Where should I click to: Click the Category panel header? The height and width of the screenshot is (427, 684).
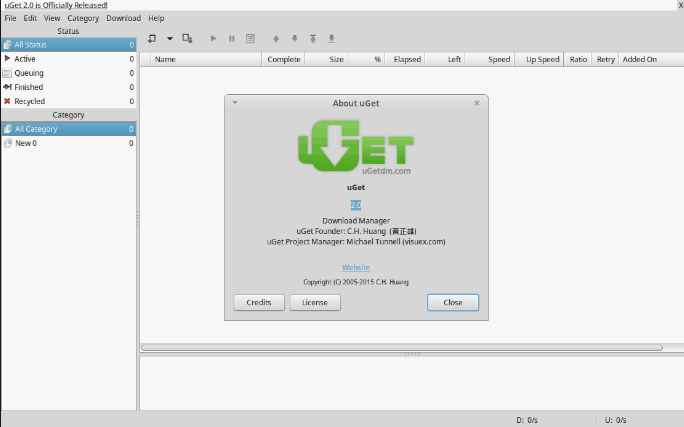pyautogui.click(x=68, y=115)
